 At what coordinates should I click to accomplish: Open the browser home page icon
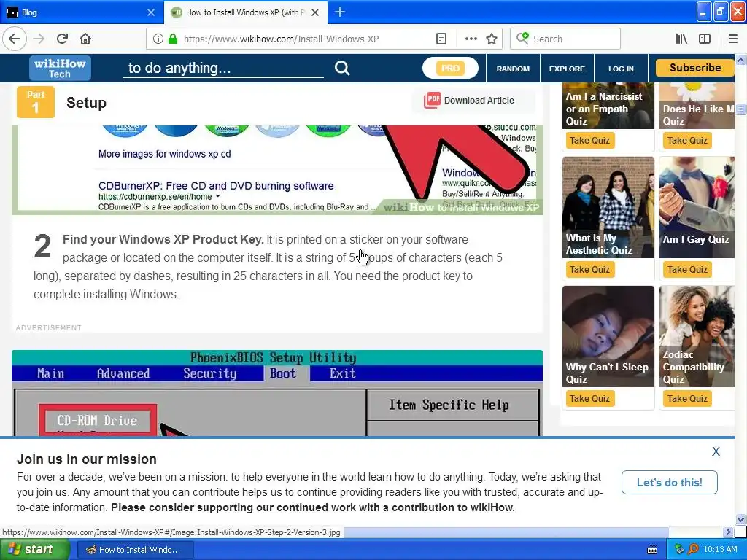[x=85, y=39]
